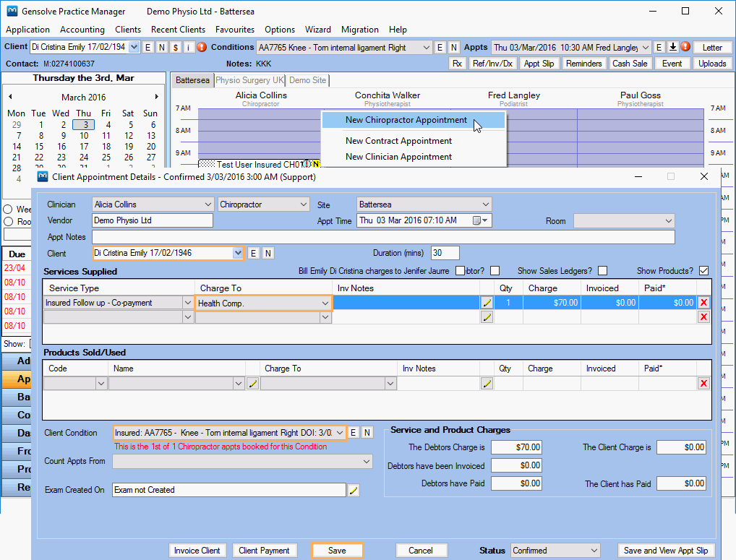Open the Wizard menu
Screen dimensions: 736x560
[x=318, y=30]
